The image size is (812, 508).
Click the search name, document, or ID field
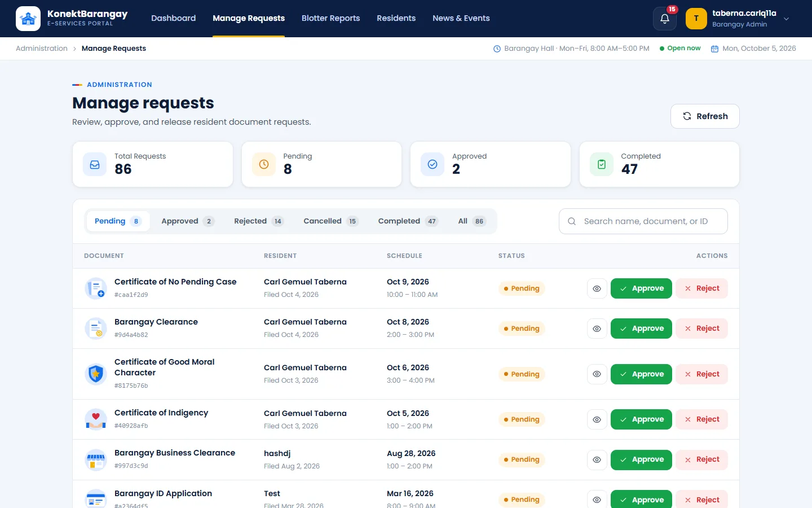[x=643, y=221]
